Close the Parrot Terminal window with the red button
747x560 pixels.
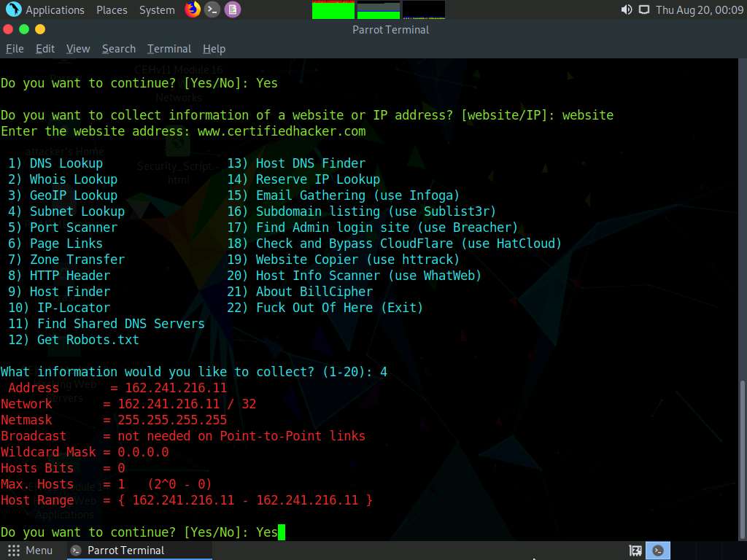tap(8, 29)
